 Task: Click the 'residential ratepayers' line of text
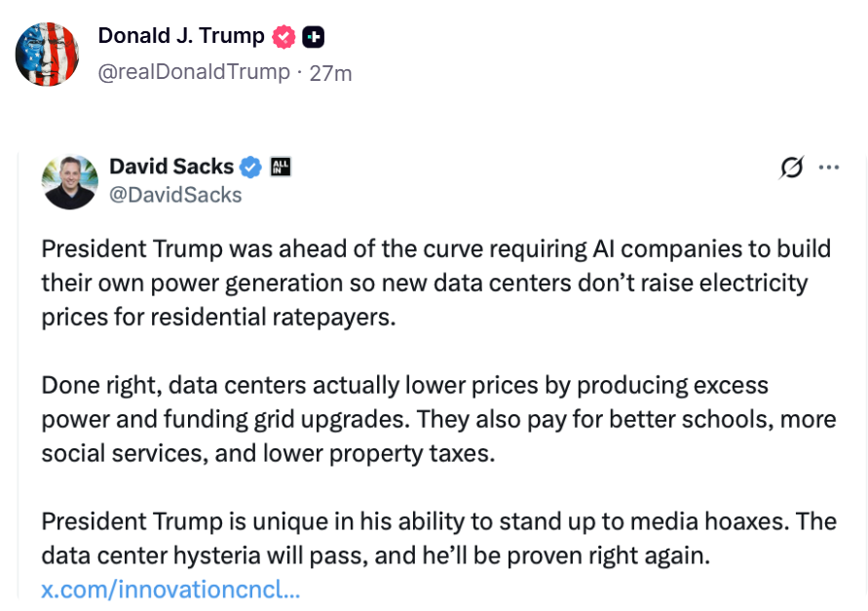coord(218,318)
